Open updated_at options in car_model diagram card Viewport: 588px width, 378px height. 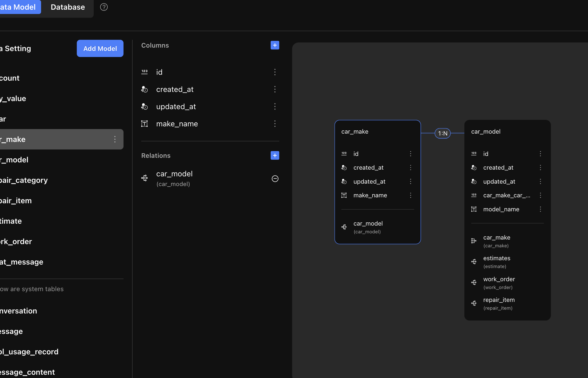pos(540,181)
